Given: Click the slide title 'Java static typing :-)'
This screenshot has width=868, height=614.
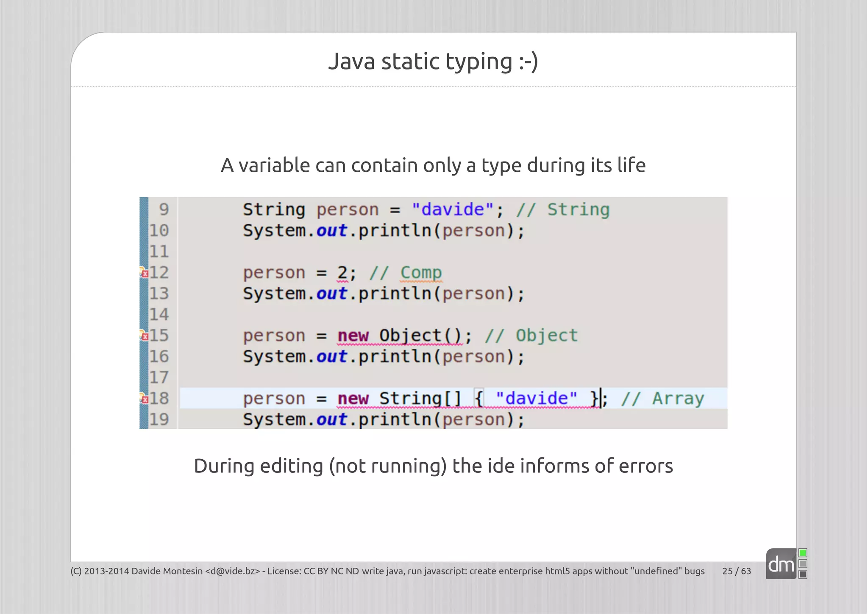Looking at the screenshot, I should [x=433, y=61].
